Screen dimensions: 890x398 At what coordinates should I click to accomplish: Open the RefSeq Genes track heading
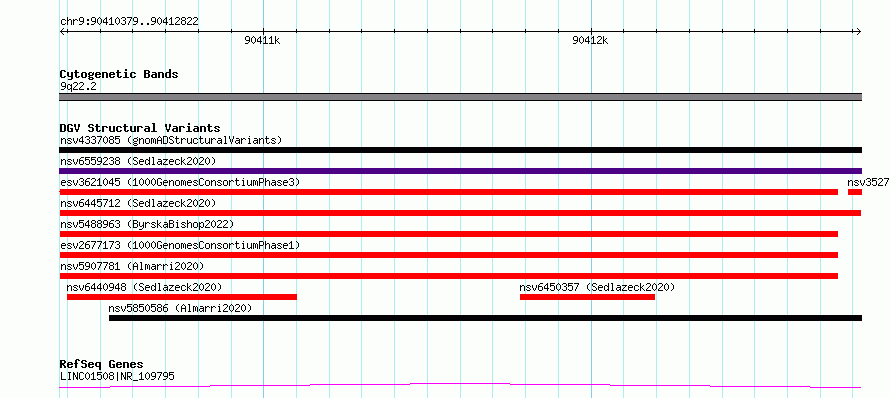(x=101, y=365)
